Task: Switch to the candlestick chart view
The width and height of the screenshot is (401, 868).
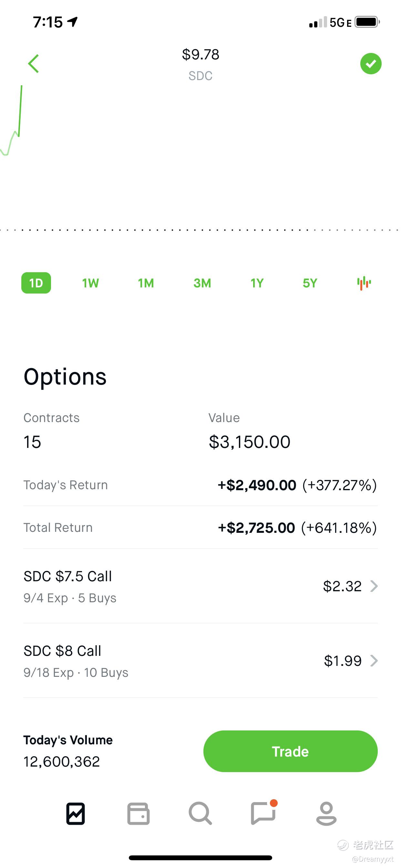Action: pos(364,283)
